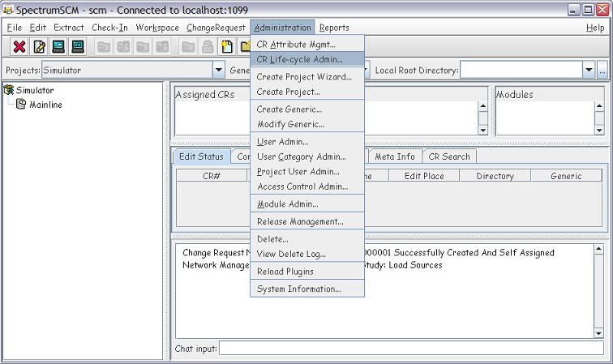
Task: Close the open Administration menu
Action: tap(282, 28)
